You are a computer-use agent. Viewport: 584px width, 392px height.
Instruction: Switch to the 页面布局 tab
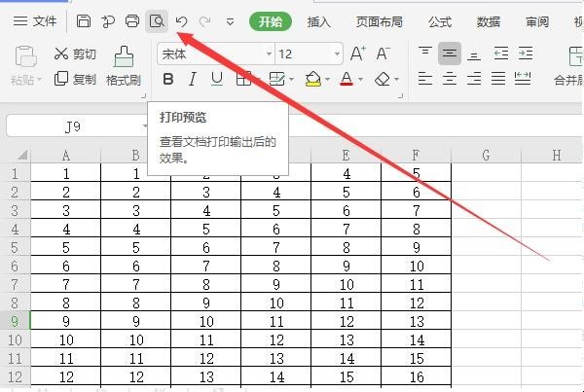click(380, 21)
